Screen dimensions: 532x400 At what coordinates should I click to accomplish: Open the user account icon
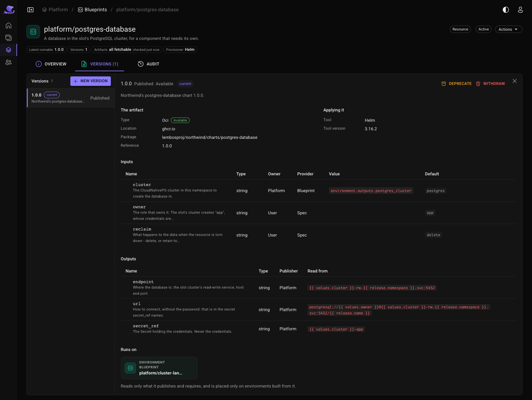tap(520, 10)
